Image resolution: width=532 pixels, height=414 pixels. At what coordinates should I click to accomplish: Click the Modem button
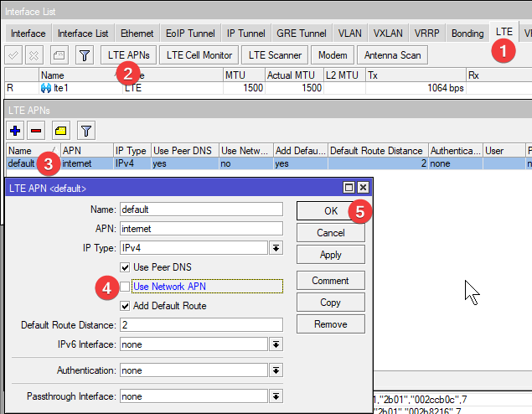[333, 55]
